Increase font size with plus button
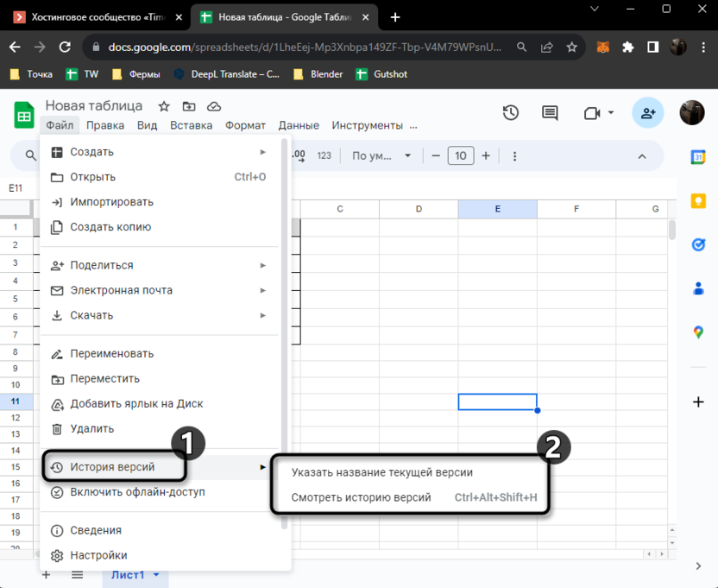The height and width of the screenshot is (588, 718). (486, 156)
